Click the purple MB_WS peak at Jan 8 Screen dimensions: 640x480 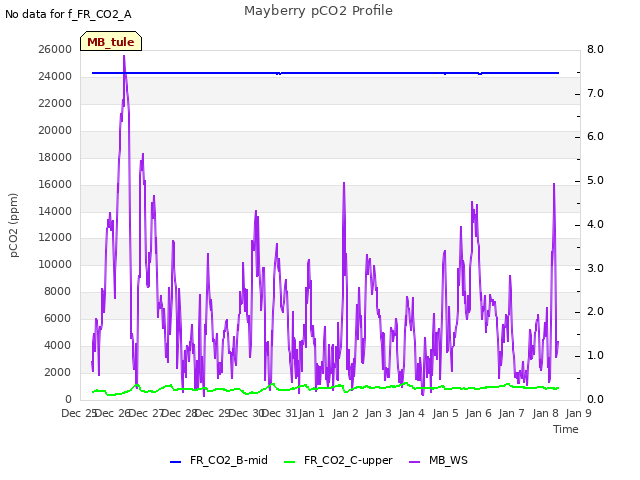(x=554, y=184)
